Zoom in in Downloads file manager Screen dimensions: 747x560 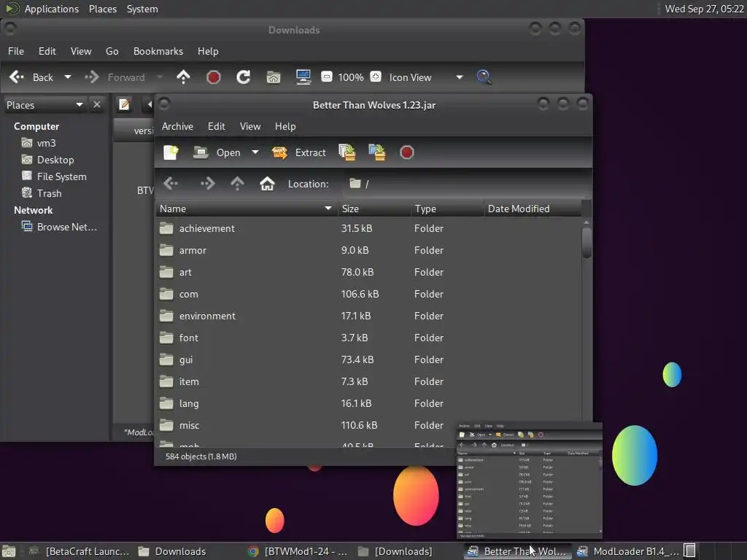point(376,77)
